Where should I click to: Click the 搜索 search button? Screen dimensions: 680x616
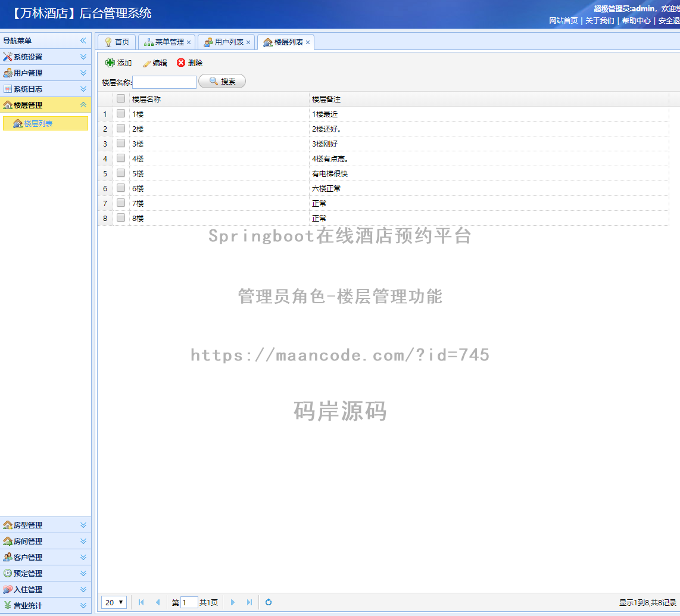[x=222, y=81]
